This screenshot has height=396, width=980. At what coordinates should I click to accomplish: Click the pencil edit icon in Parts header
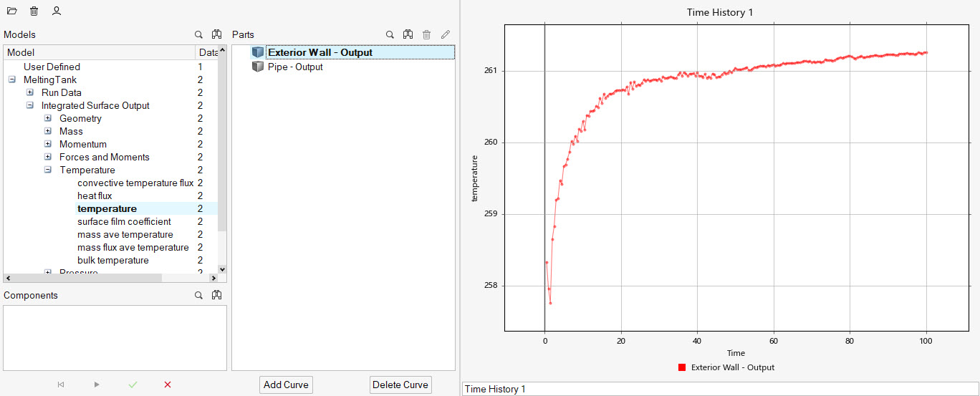[x=446, y=34]
